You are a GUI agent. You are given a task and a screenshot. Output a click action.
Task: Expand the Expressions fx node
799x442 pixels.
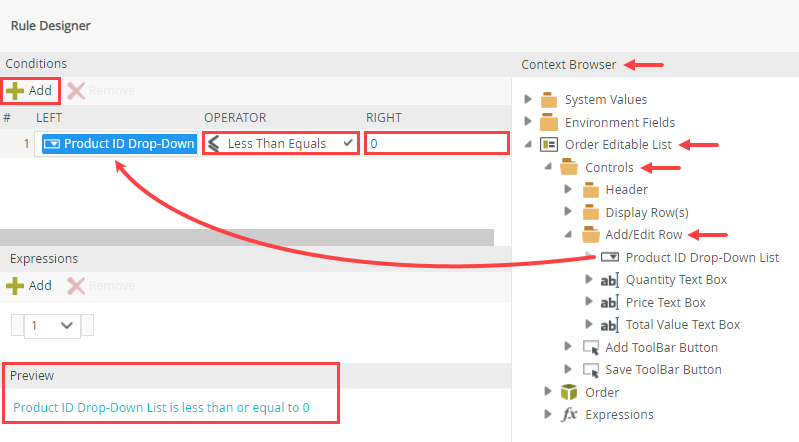tap(548, 413)
